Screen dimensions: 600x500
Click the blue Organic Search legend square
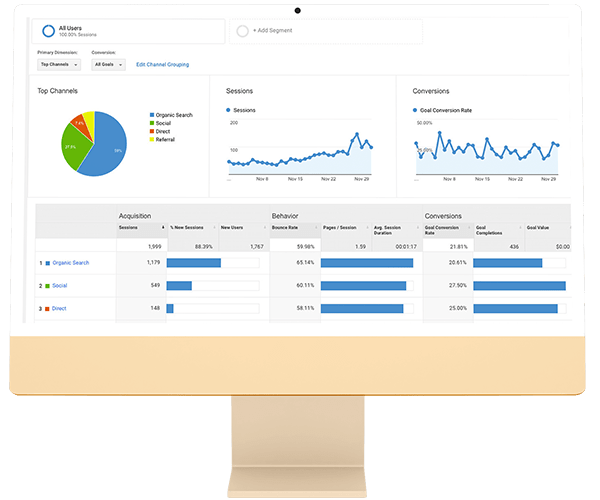click(151, 115)
